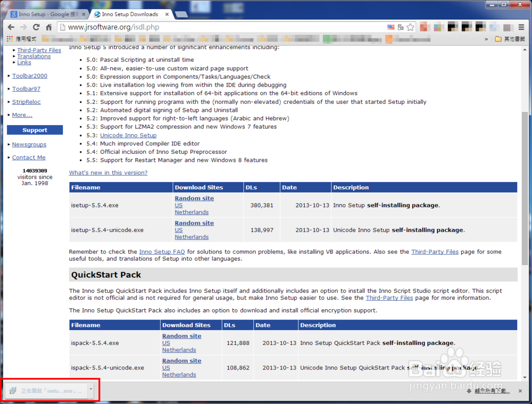Click the browser forward arrow
Screen dimensions: 532x404
[23, 27]
